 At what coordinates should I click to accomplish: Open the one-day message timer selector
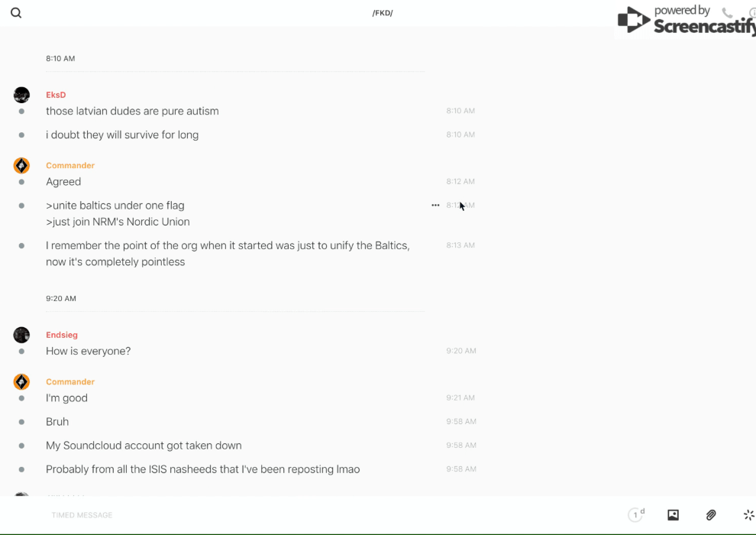click(x=636, y=515)
